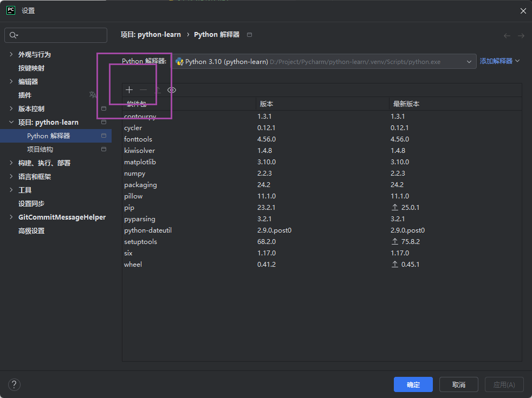Click the project-level icon beside breadcrumb title
532x398 pixels.
[x=249, y=35]
